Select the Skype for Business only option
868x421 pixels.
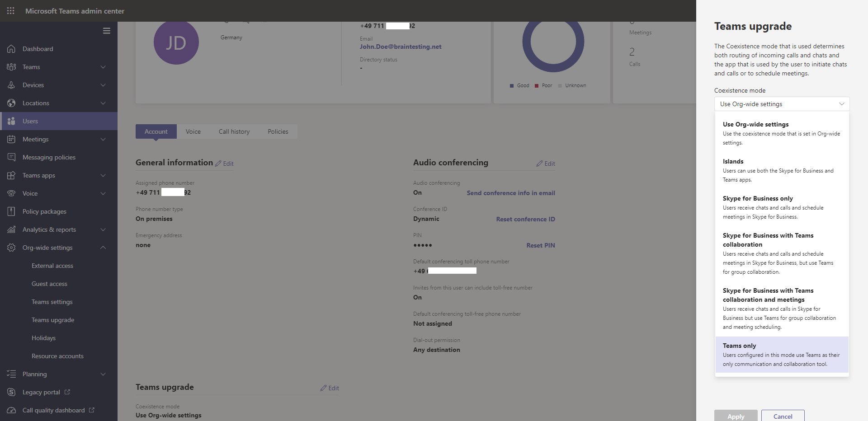pyautogui.click(x=782, y=207)
